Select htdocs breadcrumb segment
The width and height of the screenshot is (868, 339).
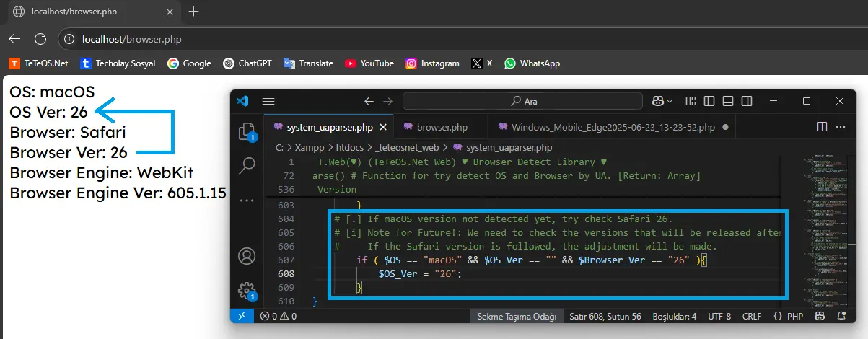349,148
